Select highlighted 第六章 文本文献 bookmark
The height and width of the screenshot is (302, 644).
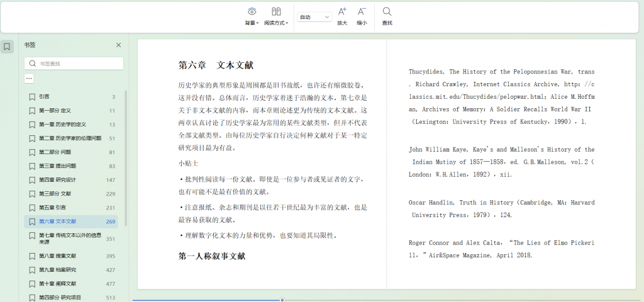[x=70, y=221]
